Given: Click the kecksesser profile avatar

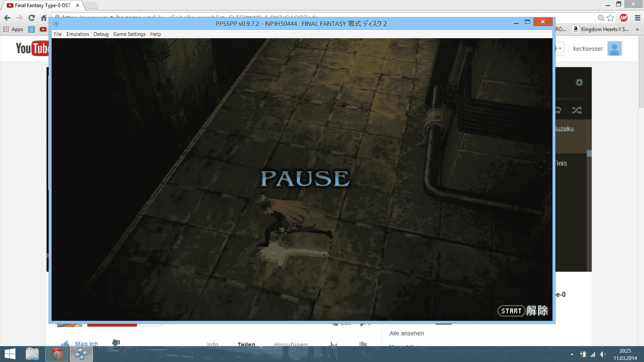Looking at the screenshot, I should click(614, 49).
